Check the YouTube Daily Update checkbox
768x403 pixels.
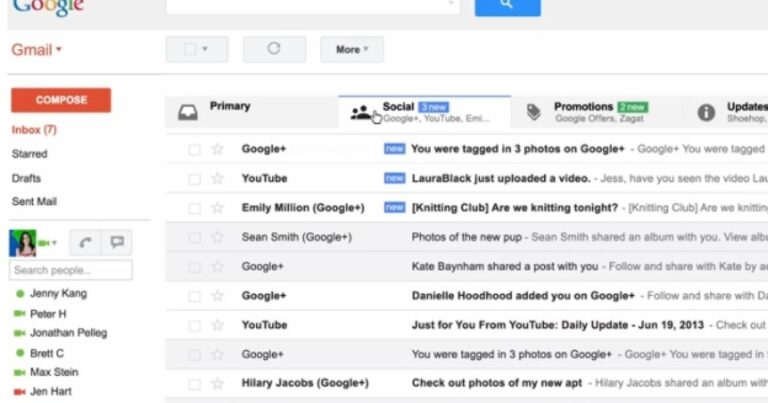click(194, 326)
